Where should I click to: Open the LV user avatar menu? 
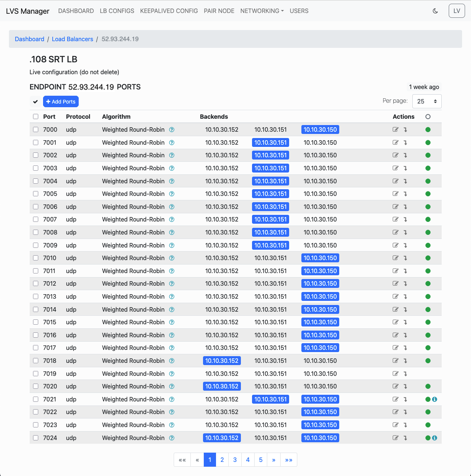coord(457,11)
